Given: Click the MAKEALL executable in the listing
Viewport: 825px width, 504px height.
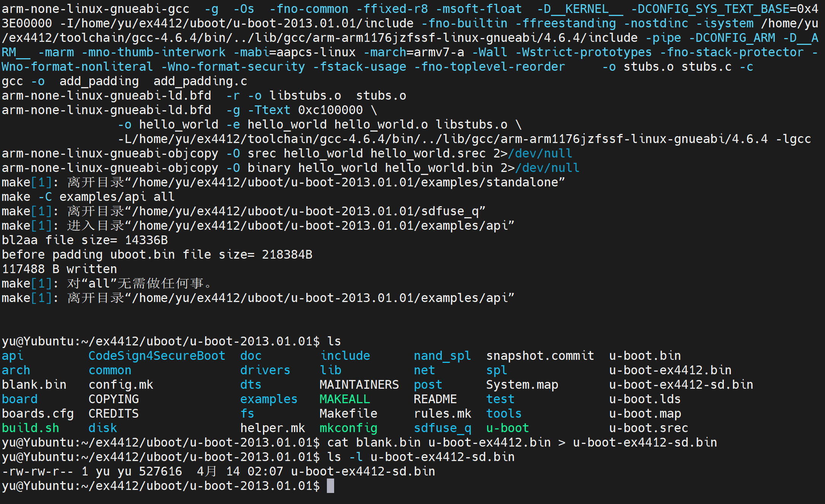Looking at the screenshot, I should [x=344, y=399].
